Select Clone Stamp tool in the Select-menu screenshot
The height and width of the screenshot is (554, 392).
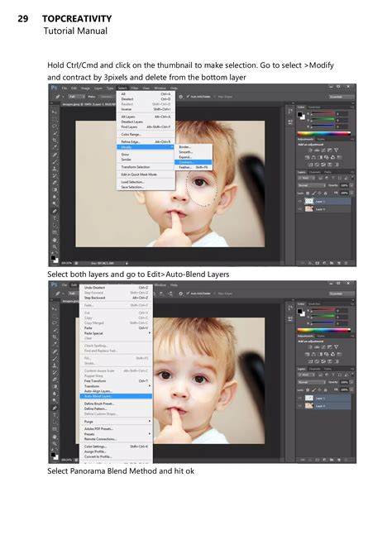tap(55, 169)
